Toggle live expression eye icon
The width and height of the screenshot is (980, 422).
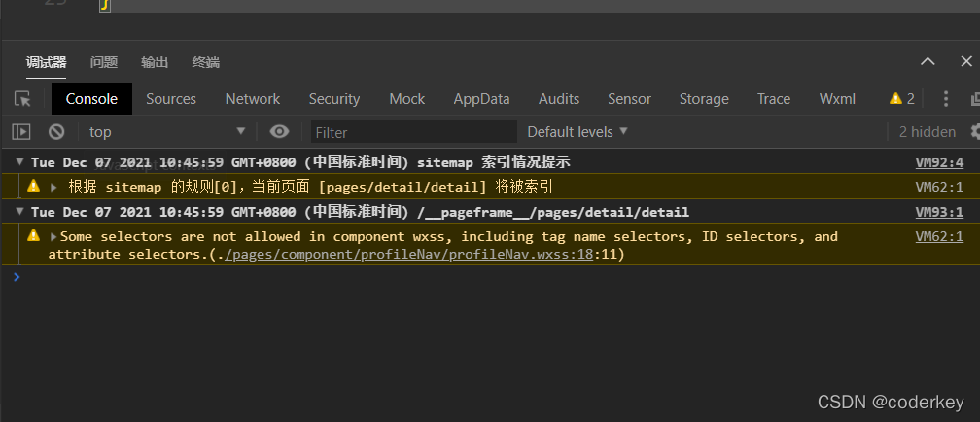point(279,131)
